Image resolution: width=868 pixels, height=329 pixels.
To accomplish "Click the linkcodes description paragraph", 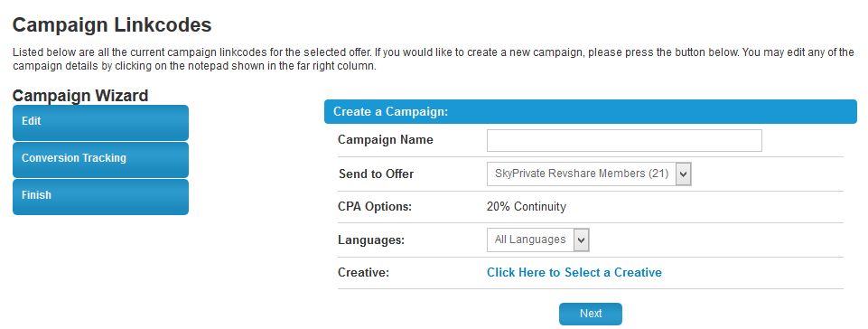I will (x=434, y=60).
